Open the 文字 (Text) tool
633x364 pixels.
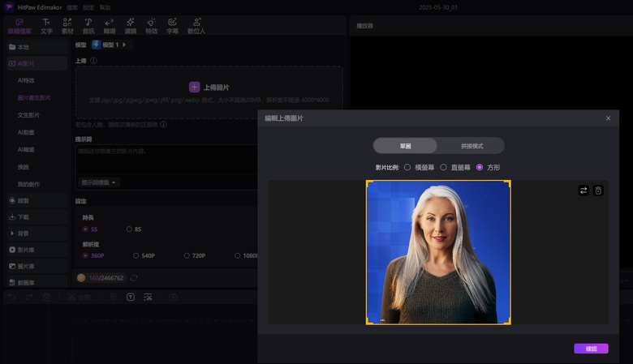pos(46,25)
